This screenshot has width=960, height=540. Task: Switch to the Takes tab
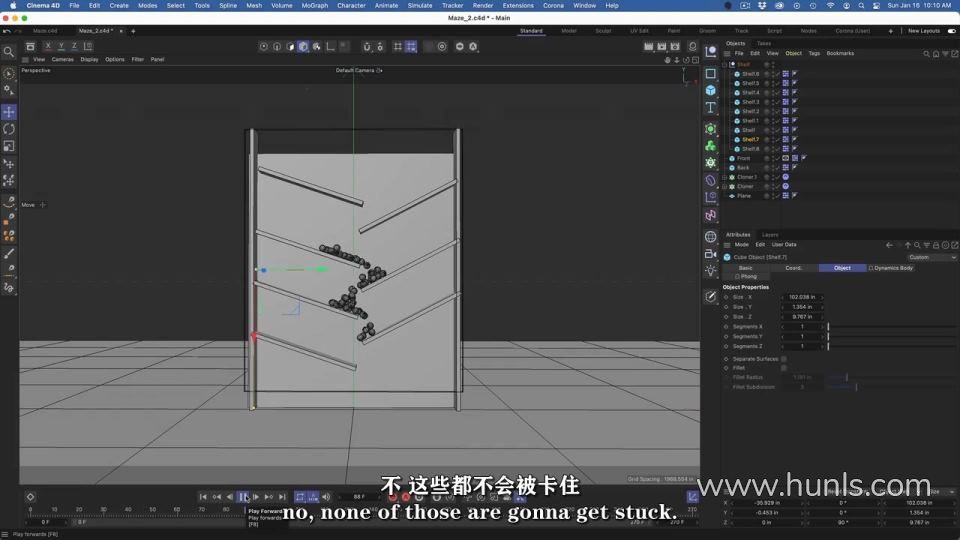tap(763, 43)
